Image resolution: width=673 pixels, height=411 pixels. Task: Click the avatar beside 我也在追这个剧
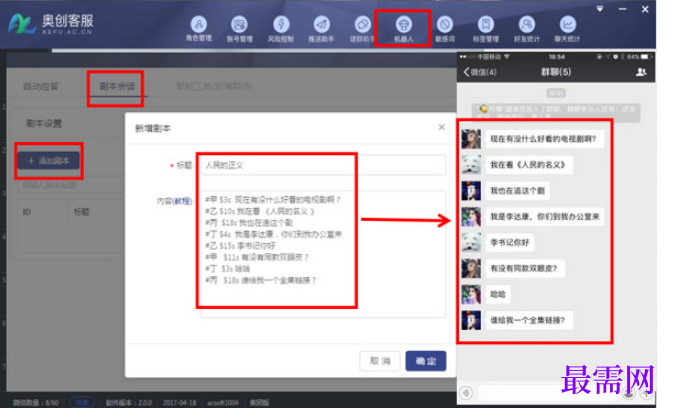[471, 190]
